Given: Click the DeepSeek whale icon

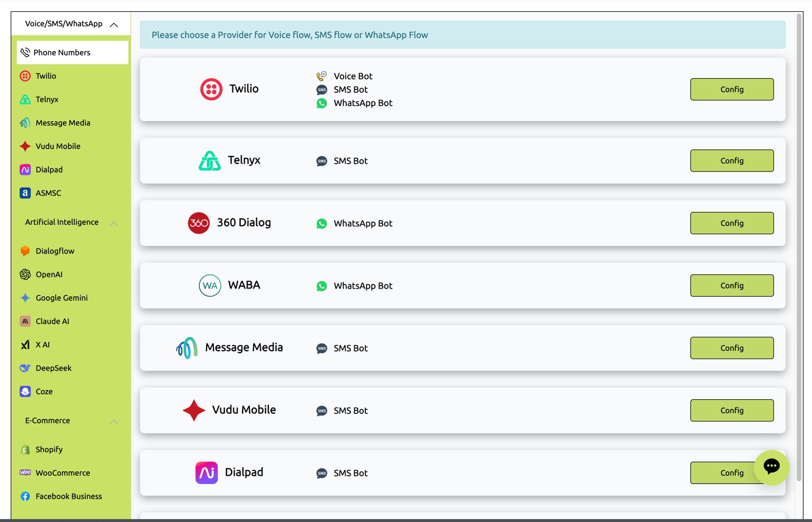Looking at the screenshot, I should point(25,368).
